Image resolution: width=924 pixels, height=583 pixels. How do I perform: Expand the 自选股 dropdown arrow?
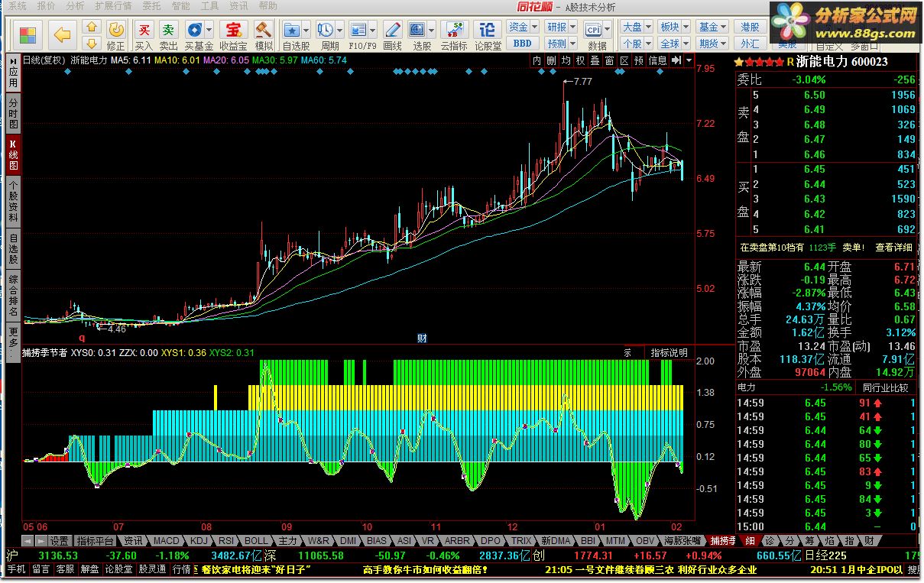[306, 30]
